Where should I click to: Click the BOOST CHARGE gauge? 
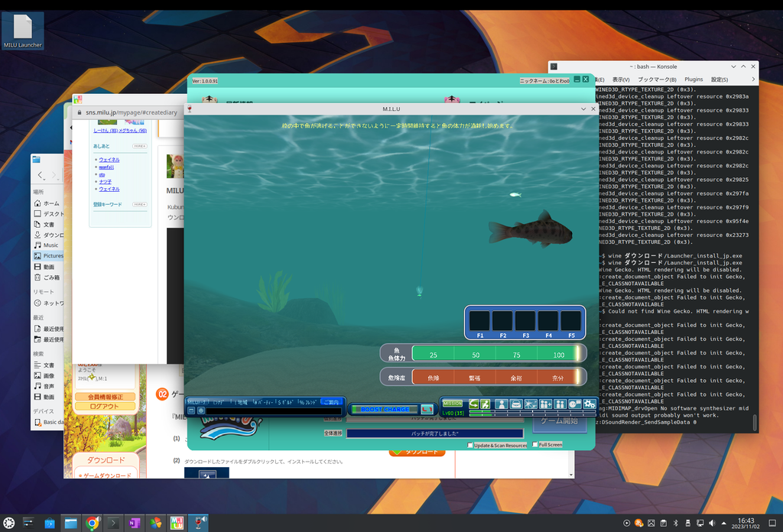pos(385,409)
